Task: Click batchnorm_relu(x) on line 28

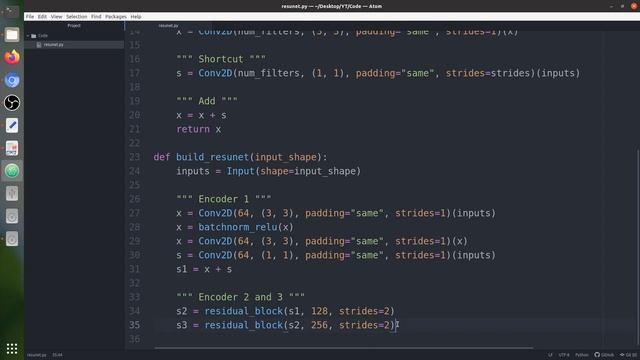Action: (x=246, y=227)
